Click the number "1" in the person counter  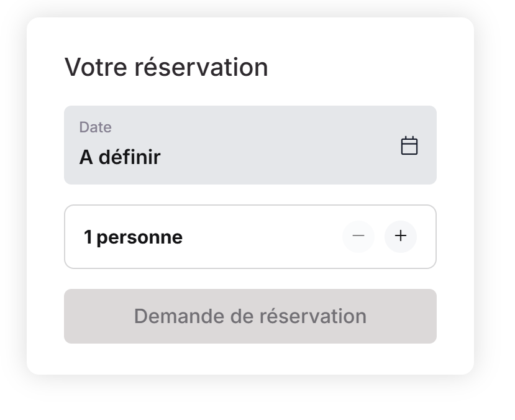88,237
